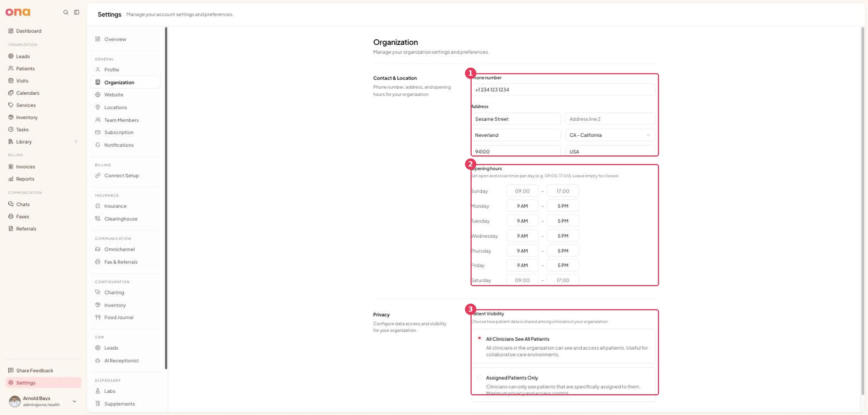The width and height of the screenshot is (868, 415).
Task: Click the Website globe icon
Action: point(98,95)
